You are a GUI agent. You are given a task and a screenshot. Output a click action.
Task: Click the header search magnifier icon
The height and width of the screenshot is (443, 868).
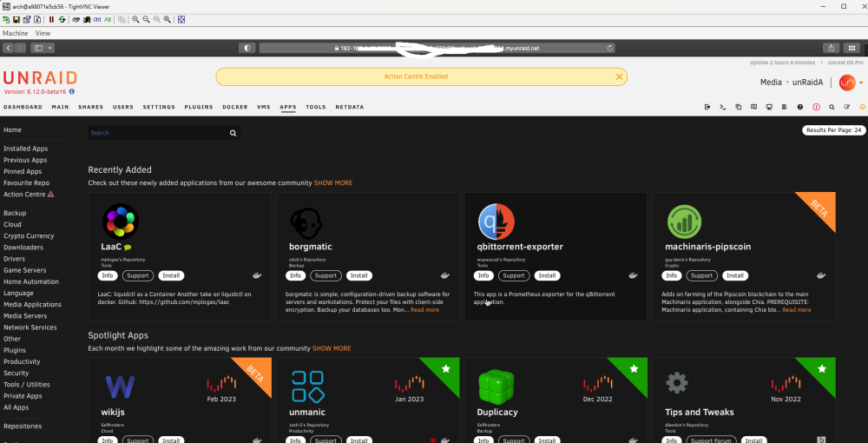832,107
